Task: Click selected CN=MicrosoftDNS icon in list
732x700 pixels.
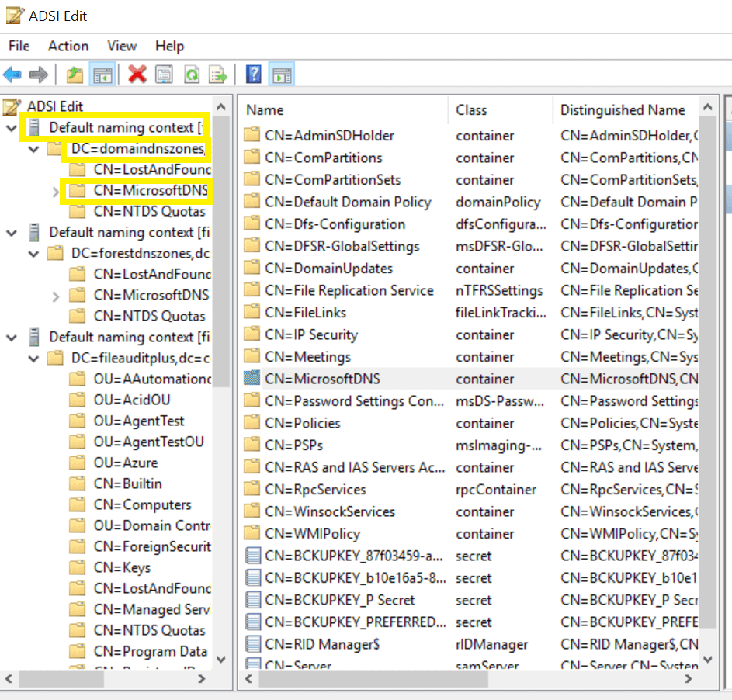Action: [x=252, y=378]
